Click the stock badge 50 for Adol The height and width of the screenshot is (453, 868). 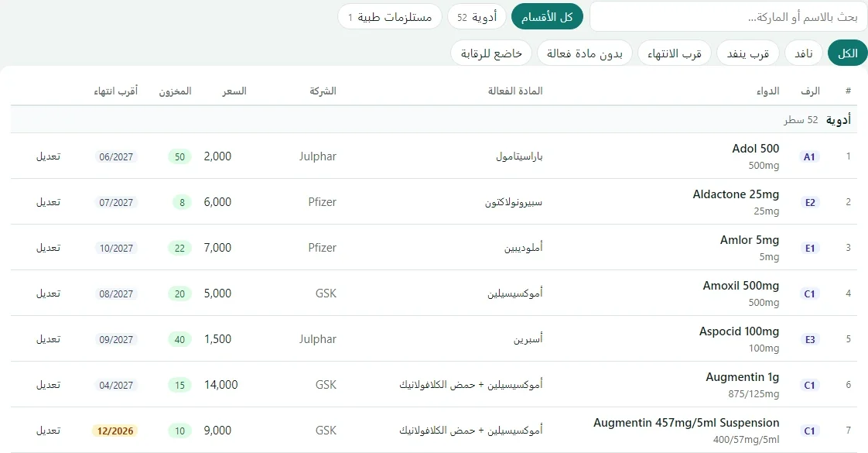pos(180,156)
